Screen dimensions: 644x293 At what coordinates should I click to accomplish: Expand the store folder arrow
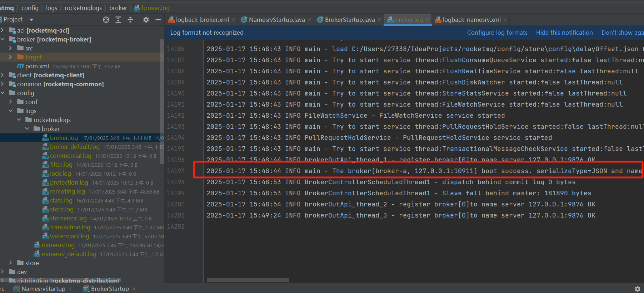coord(10,263)
